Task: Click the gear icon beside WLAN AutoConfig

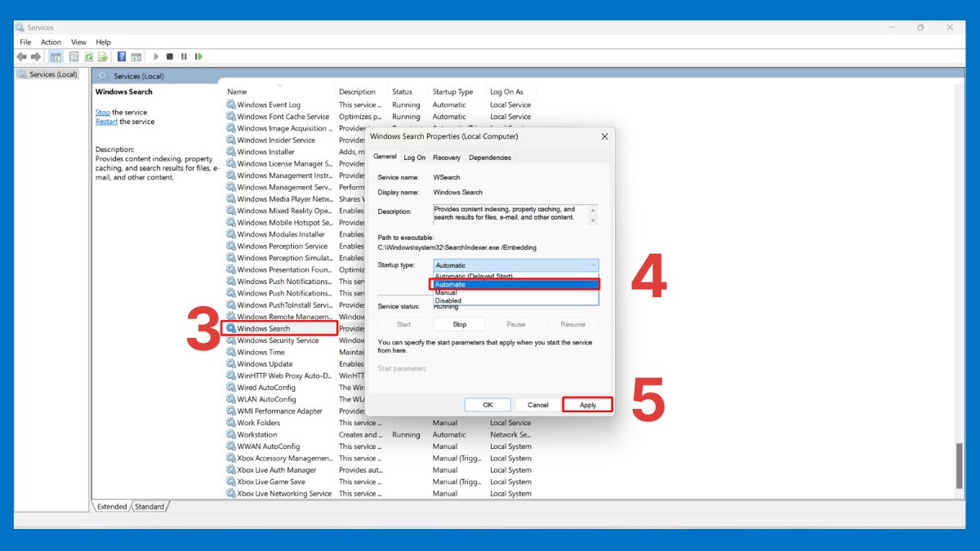Action: pyautogui.click(x=231, y=399)
